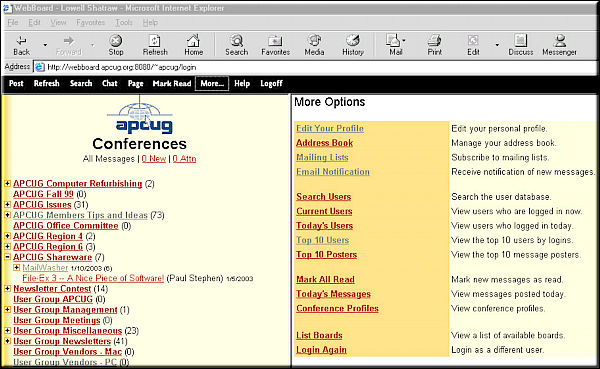Expand the APCUG Region 4 conference
This screenshot has width=600, height=369.
click(x=7, y=236)
